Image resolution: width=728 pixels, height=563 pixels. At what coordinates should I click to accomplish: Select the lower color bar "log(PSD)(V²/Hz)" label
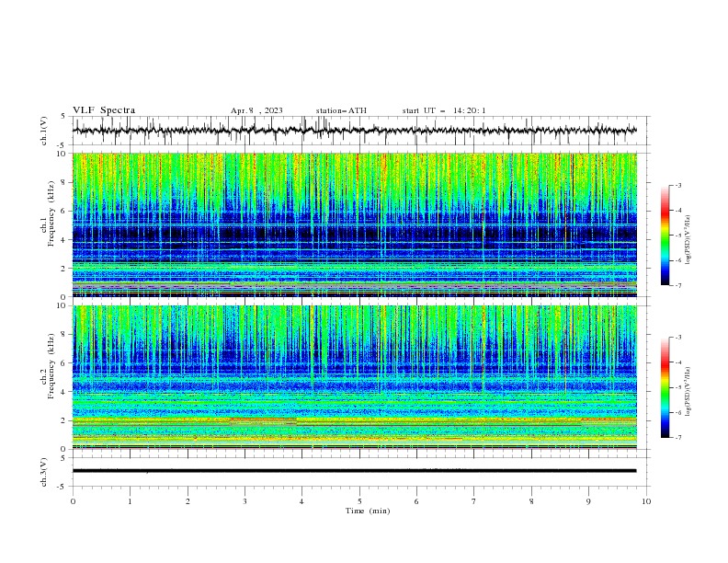coord(688,391)
